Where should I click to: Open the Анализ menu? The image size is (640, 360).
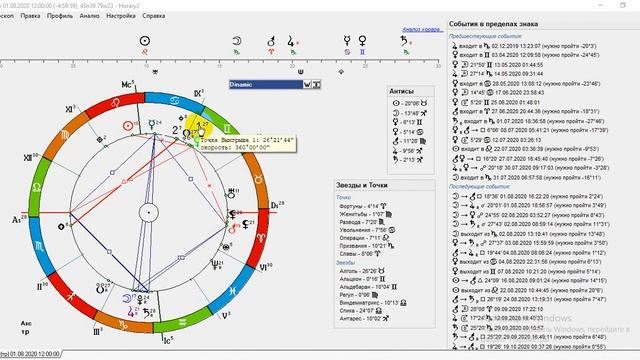click(x=89, y=16)
